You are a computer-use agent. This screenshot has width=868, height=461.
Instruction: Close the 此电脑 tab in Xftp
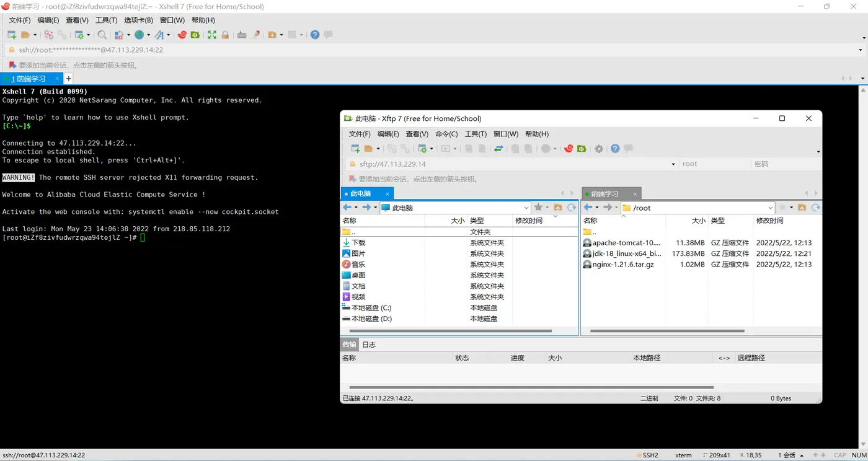coord(387,194)
